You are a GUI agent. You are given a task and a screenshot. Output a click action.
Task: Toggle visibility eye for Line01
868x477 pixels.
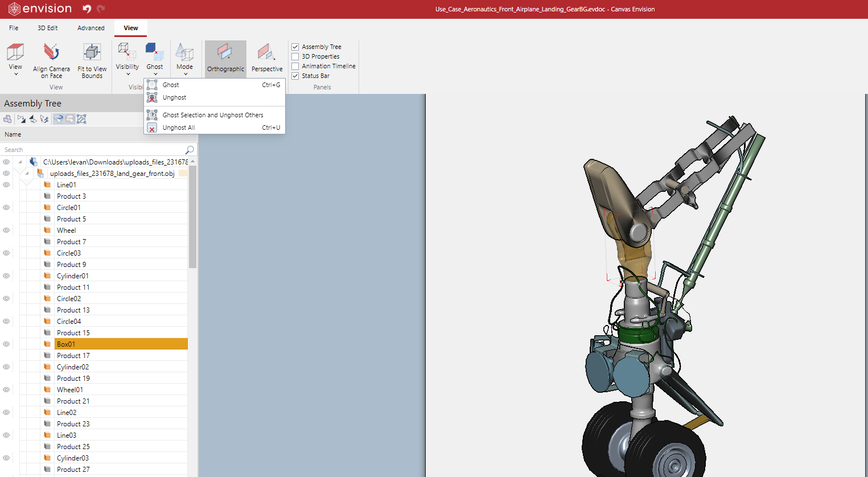tap(6, 184)
